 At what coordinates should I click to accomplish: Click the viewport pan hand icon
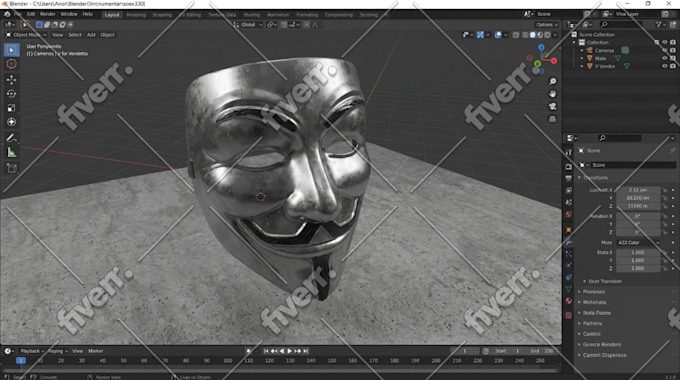pos(552,94)
